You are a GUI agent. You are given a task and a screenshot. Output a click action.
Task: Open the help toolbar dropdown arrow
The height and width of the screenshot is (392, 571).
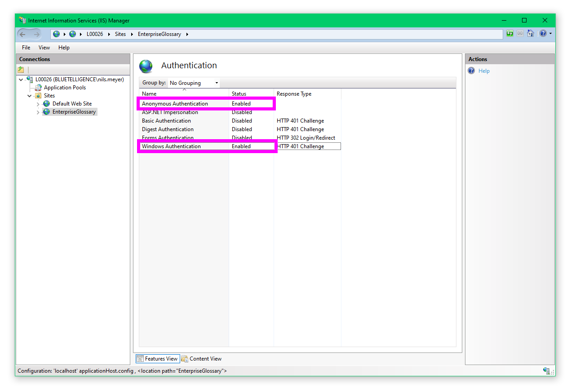[551, 34]
